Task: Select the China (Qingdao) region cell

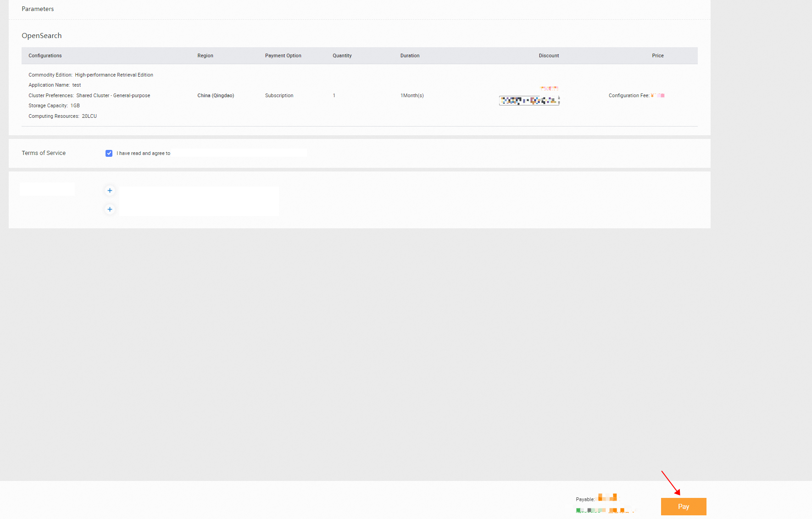Action: pos(216,95)
